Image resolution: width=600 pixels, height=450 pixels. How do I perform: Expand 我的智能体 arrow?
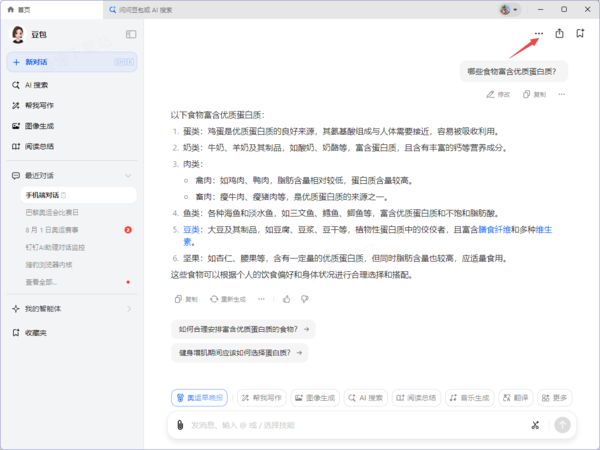click(129, 309)
